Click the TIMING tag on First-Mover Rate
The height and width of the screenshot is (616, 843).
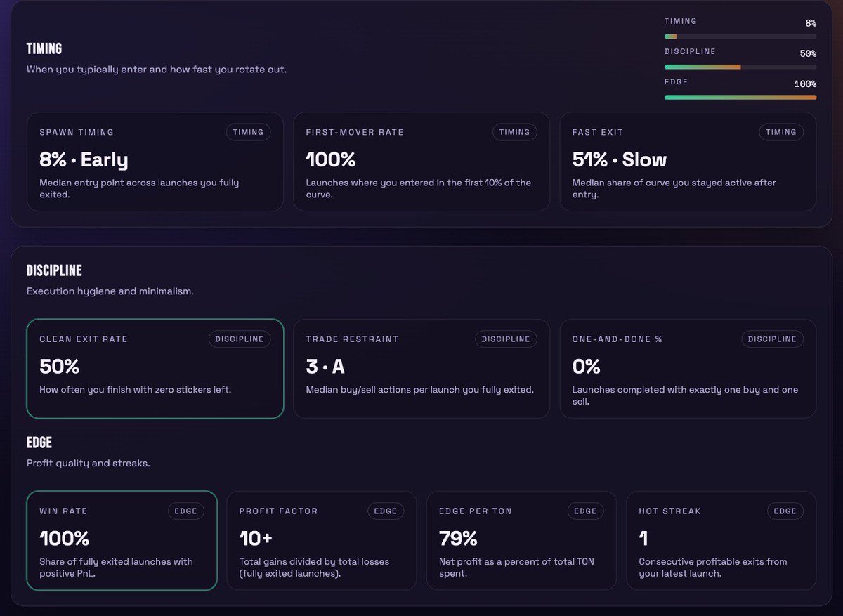(514, 132)
